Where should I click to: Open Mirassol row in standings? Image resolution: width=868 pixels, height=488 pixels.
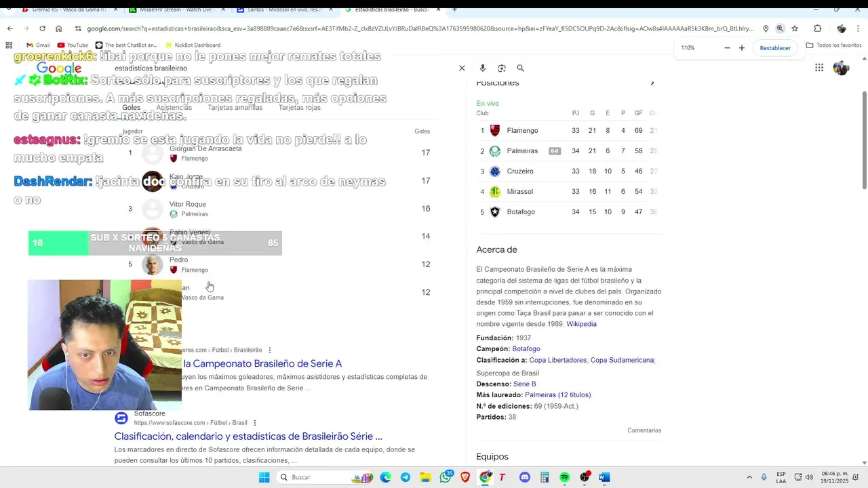(x=567, y=192)
